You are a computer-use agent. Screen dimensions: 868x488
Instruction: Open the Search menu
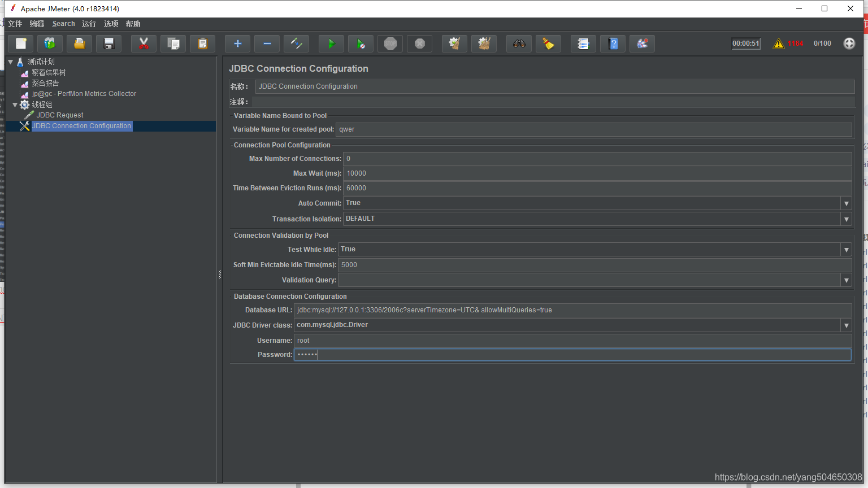click(63, 24)
